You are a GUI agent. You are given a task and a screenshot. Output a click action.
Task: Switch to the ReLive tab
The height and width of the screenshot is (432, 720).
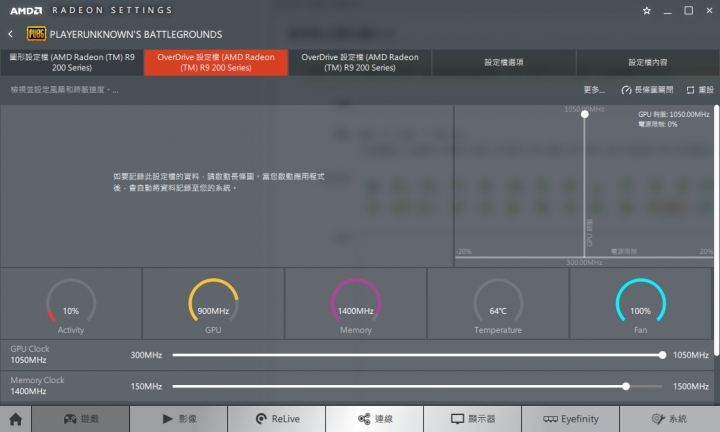click(x=277, y=419)
